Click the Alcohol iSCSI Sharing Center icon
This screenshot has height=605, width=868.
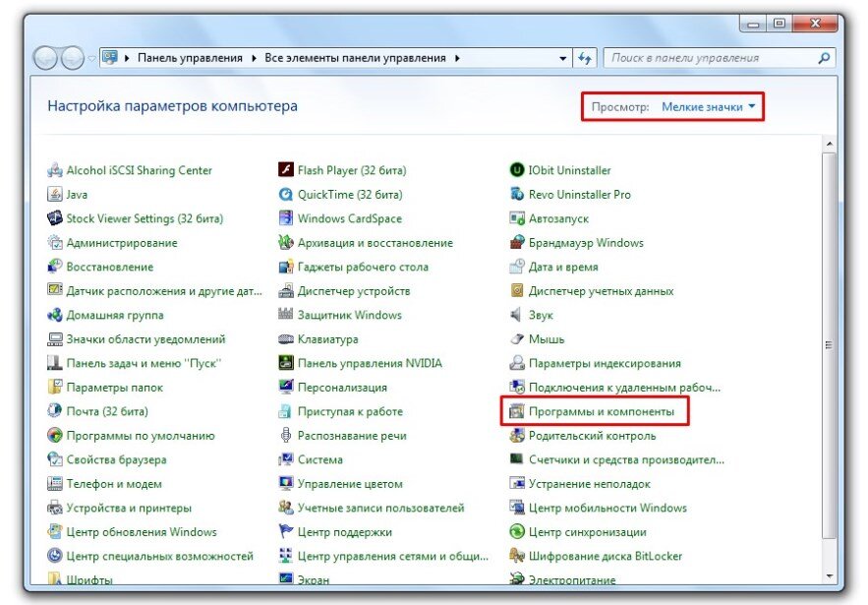click(x=54, y=170)
